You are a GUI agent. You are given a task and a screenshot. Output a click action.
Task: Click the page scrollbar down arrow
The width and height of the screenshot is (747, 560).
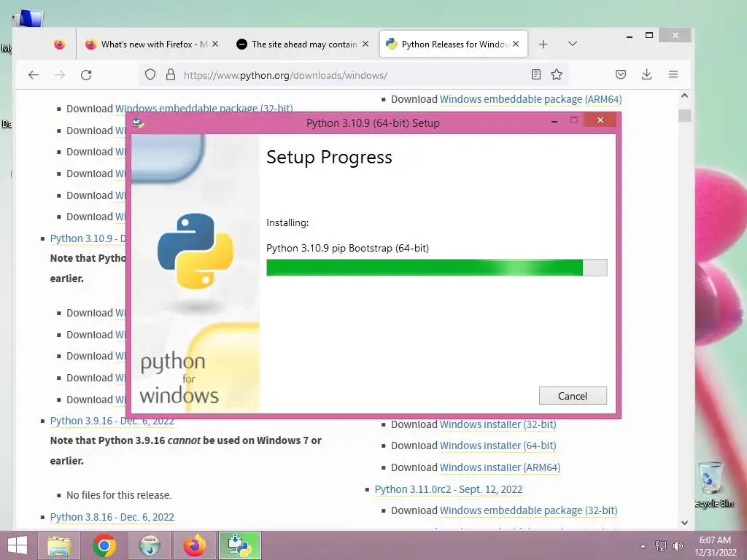[684, 522]
